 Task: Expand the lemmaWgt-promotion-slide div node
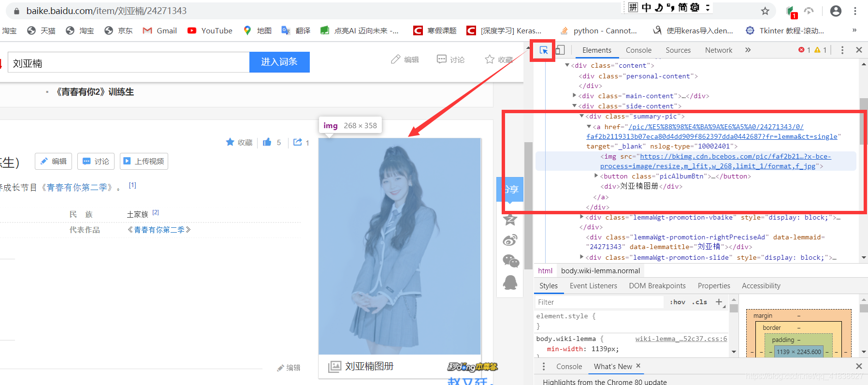(x=582, y=257)
